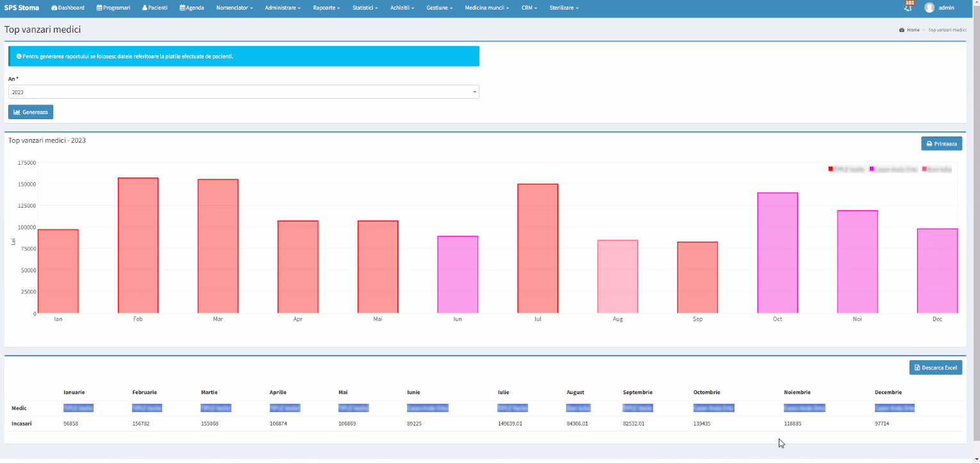Image resolution: width=980 pixels, height=464 pixels.
Task: Open the Agenda calendar page
Action: 191,8
